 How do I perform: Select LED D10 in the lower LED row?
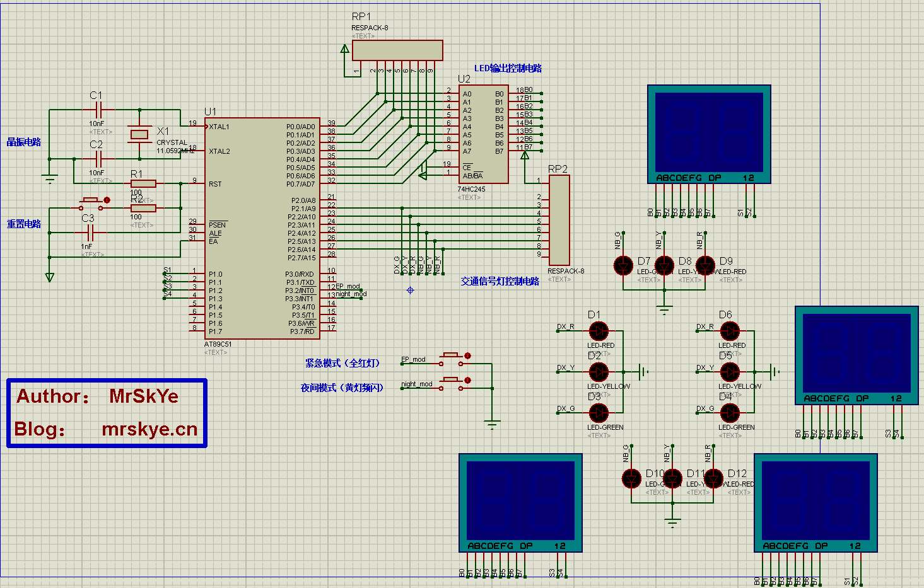pos(631,478)
